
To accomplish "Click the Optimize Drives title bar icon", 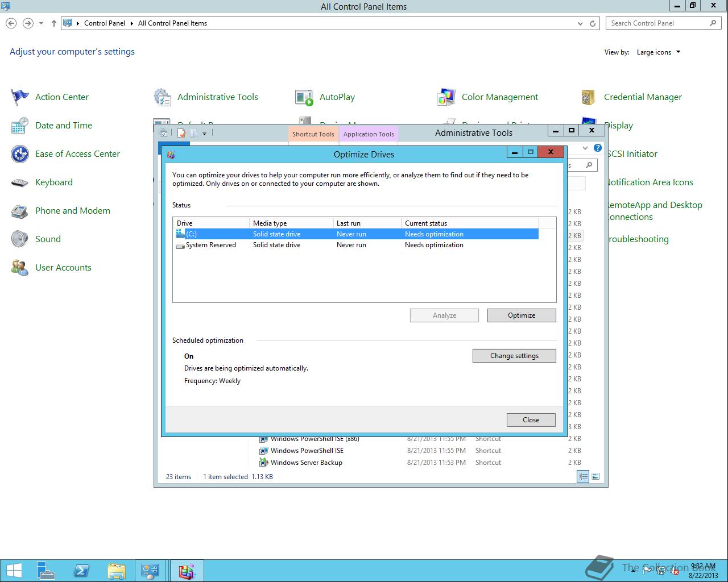I will 171,155.
